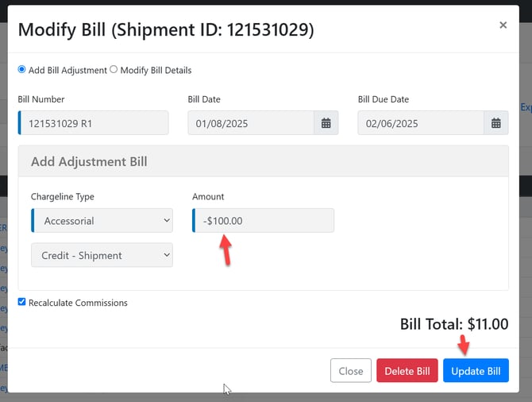Dismiss the dialog with the X icon
Screen dimensions: 532x402
click(503, 25)
